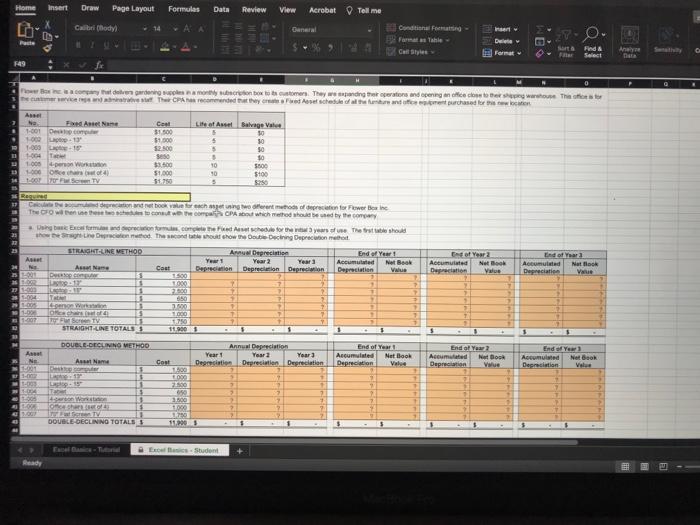Toggle Bold formatting

click(x=78, y=45)
